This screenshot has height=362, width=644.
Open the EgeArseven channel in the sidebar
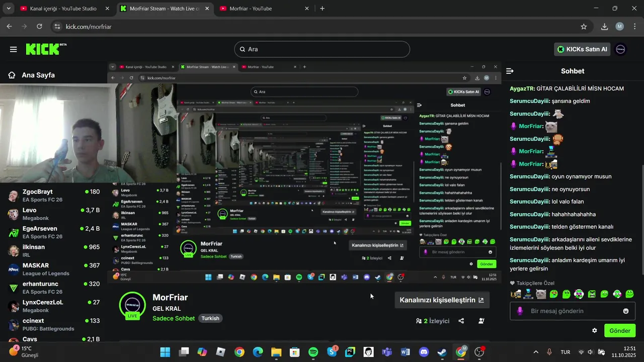[54, 232]
